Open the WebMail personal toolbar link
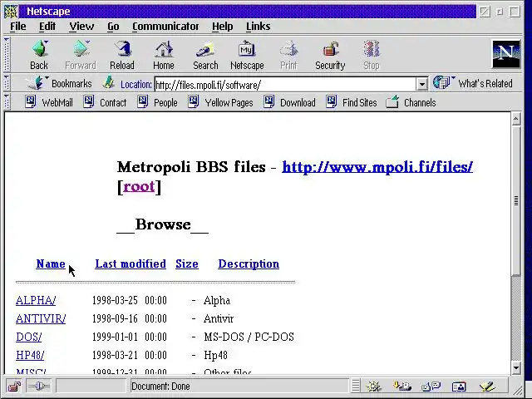Image resolution: width=532 pixels, height=399 pixels. click(49, 102)
